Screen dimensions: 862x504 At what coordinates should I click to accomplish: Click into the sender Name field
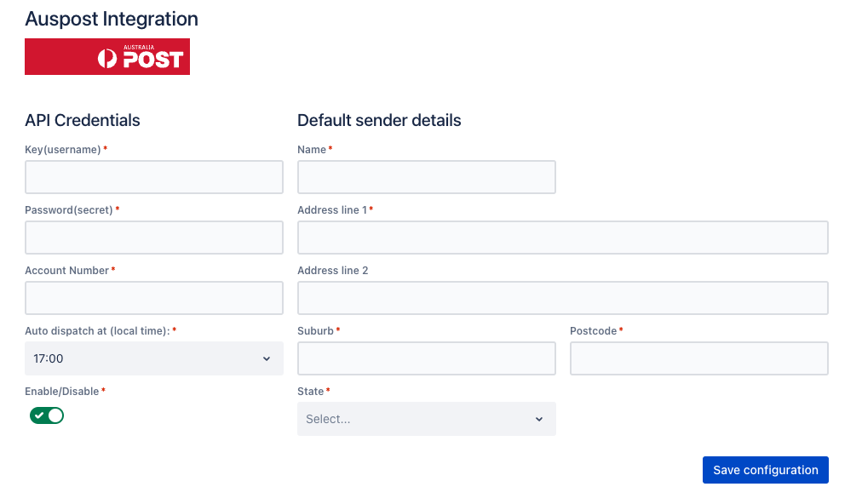point(427,177)
